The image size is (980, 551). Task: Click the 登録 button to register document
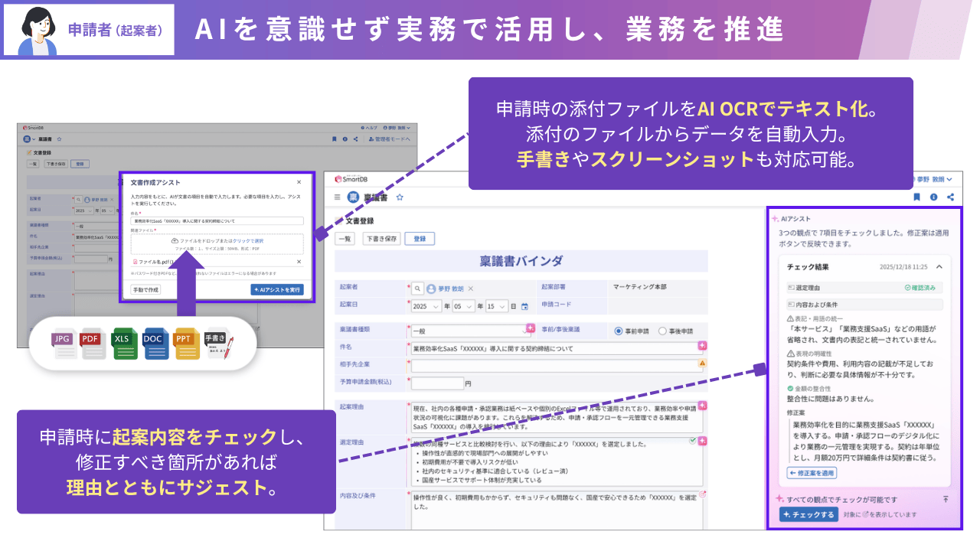coord(420,239)
